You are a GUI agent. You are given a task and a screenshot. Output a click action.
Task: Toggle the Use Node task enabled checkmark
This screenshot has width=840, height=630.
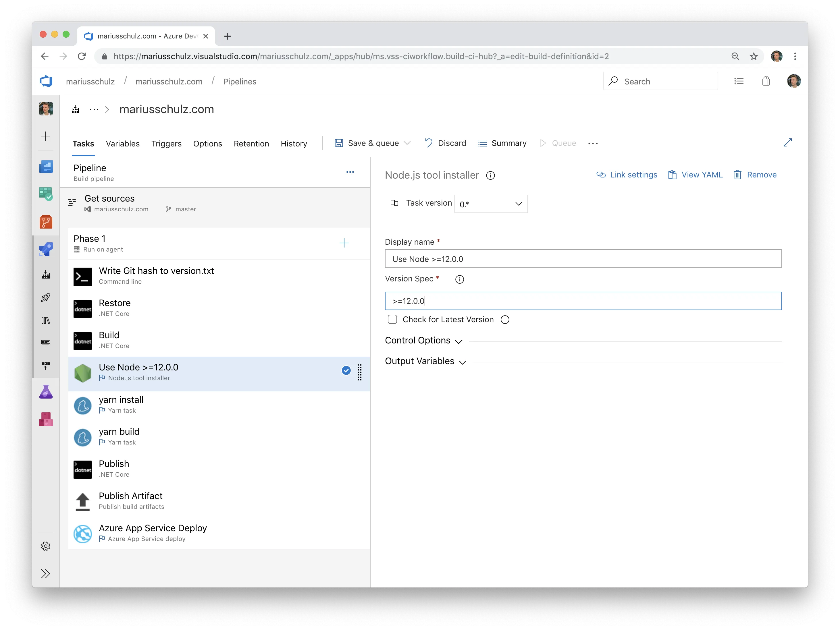point(346,371)
